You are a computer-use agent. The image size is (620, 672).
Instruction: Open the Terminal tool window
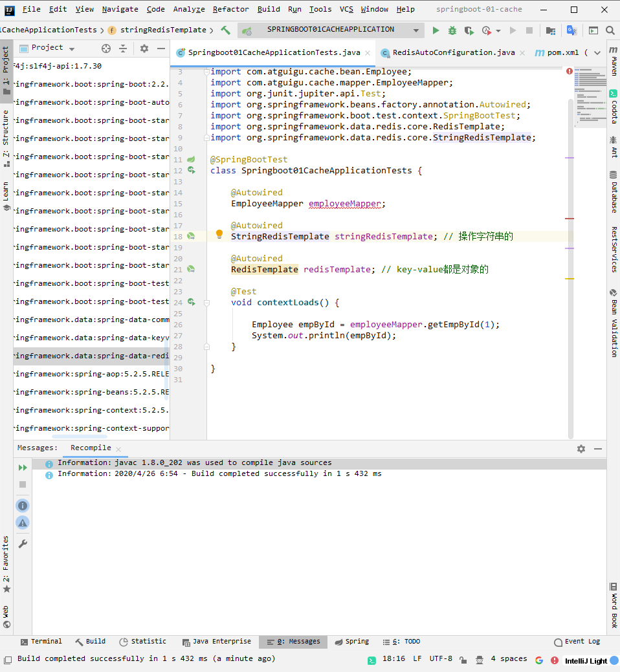pyautogui.click(x=41, y=642)
